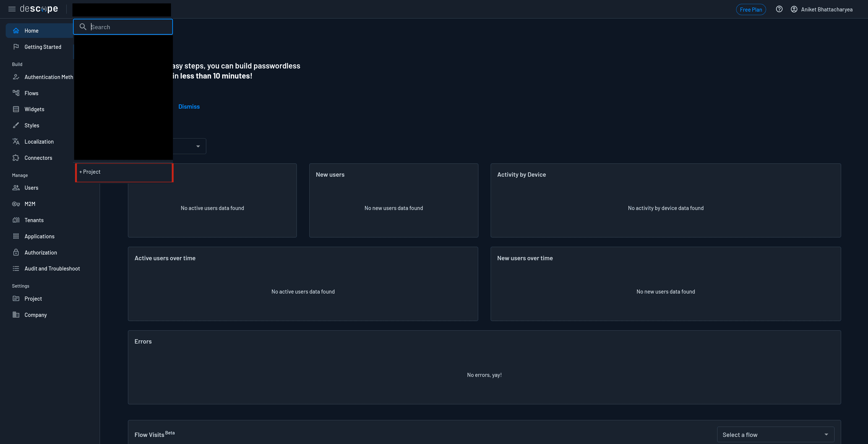Expand the time range dropdown arrow
This screenshot has width=868, height=444.
pos(198,146)
